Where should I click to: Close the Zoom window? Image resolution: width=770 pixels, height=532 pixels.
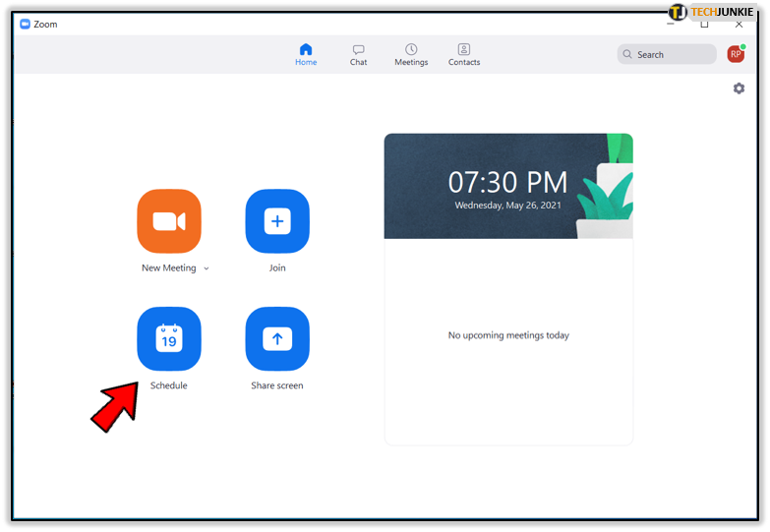(739, 25)
